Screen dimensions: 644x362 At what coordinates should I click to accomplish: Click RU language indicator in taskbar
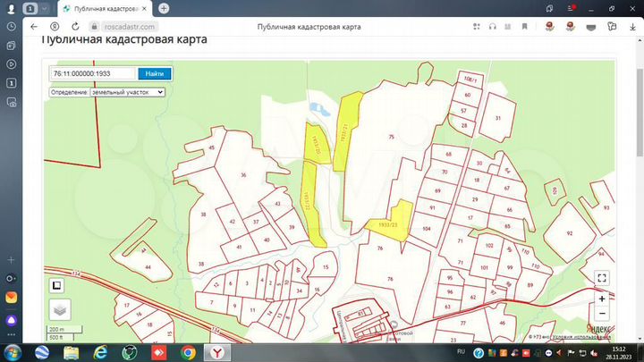[x=462, y=352]
